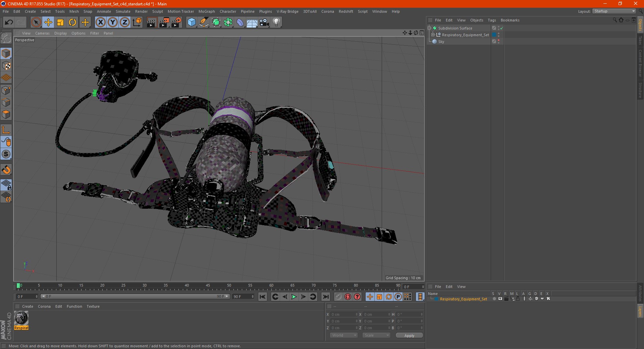Toggle Subdivision Surface enable checkmark

502,28
